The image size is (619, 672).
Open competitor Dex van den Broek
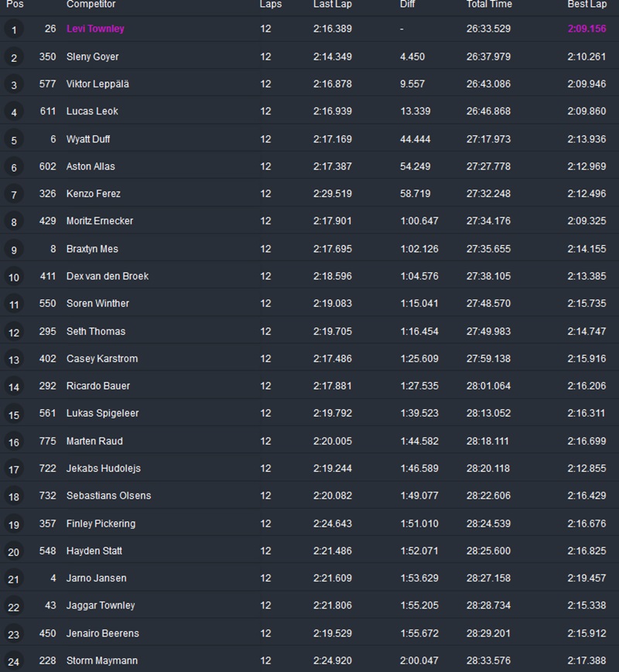pyautogui.click(x=108, y=276)
